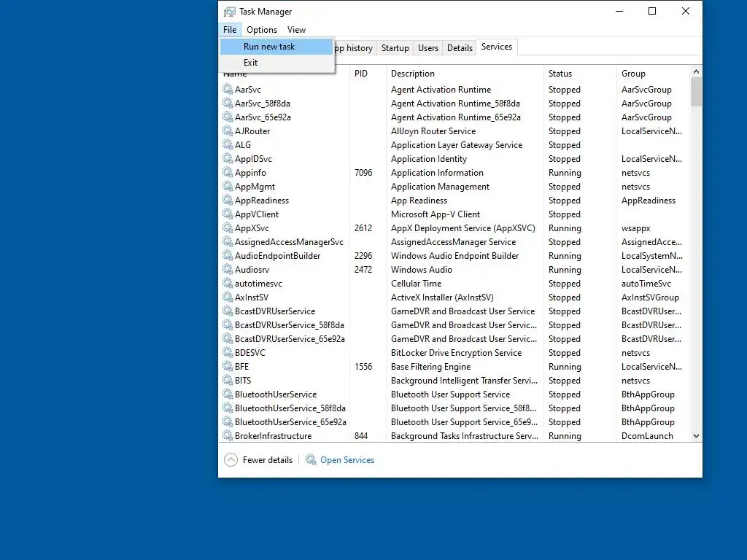
Task: Open the Options menu
Action: (262, 29)
